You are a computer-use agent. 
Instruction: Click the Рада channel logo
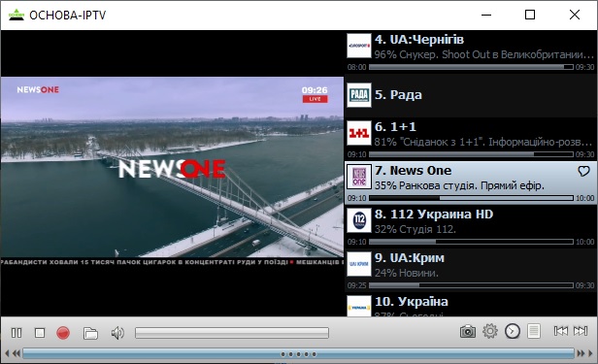tap(359, 95)
